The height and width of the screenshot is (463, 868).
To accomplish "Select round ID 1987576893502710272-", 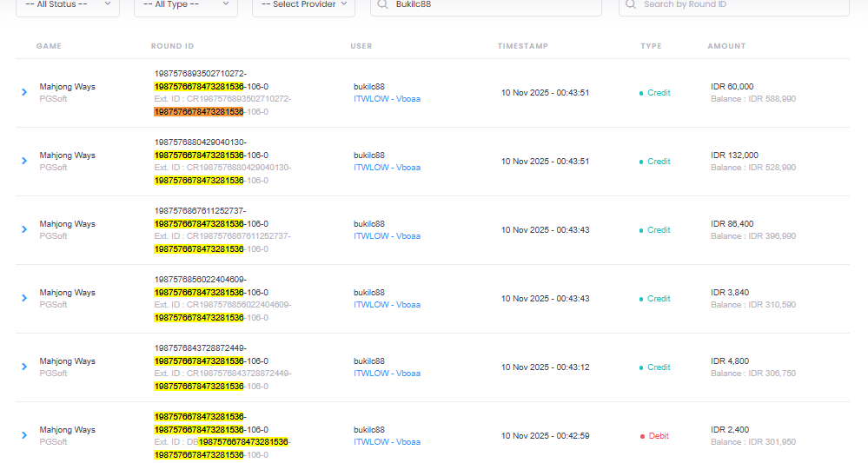I will point(201,74).
